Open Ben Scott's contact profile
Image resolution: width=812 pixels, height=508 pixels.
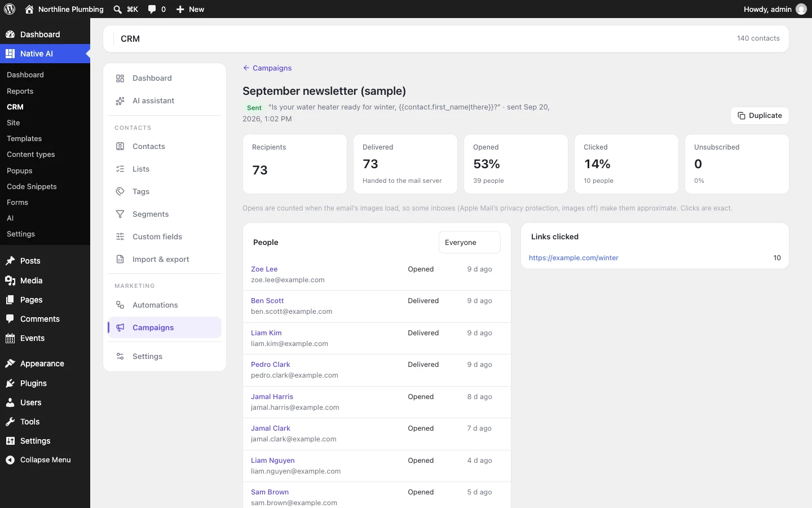267,301
